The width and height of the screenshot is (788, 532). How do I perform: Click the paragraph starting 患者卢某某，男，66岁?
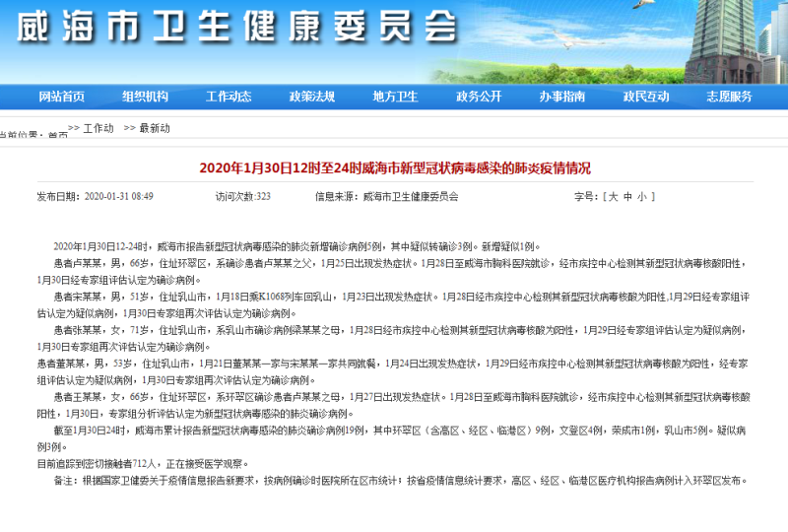point(392,272)
